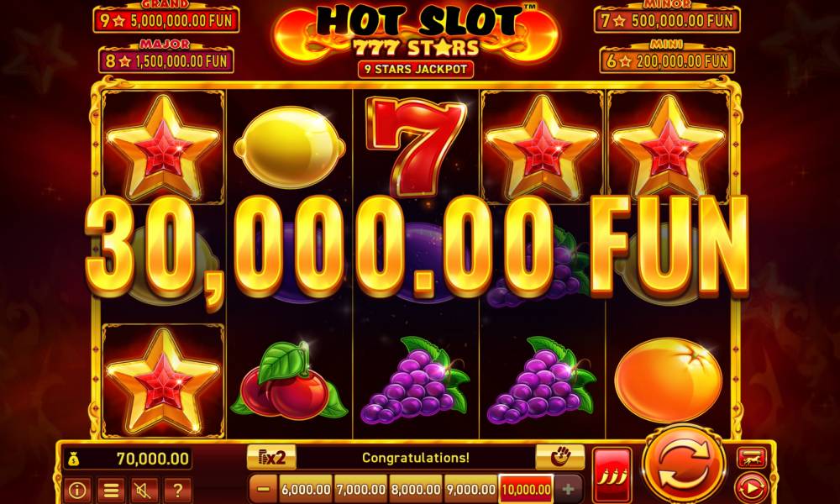
Task: Activate the red chili peppers button
Action: (x=612, y=474)
